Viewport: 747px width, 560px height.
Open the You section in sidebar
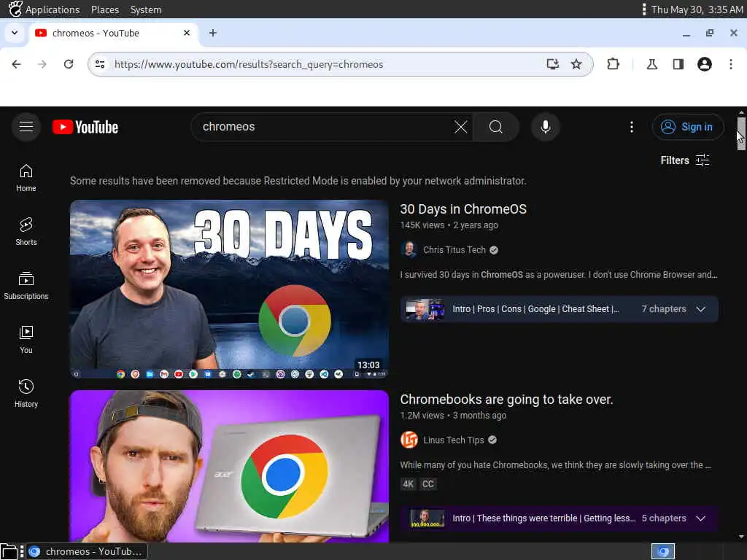pos(26,339)
